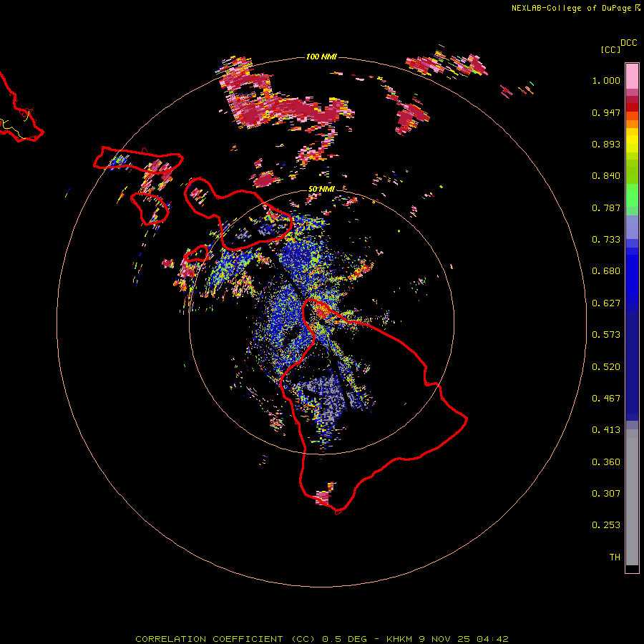Click the 0.627 color scale value
The width and height of the screenshot is (644, 644).
pyautogui.click(x=606, y=303)
